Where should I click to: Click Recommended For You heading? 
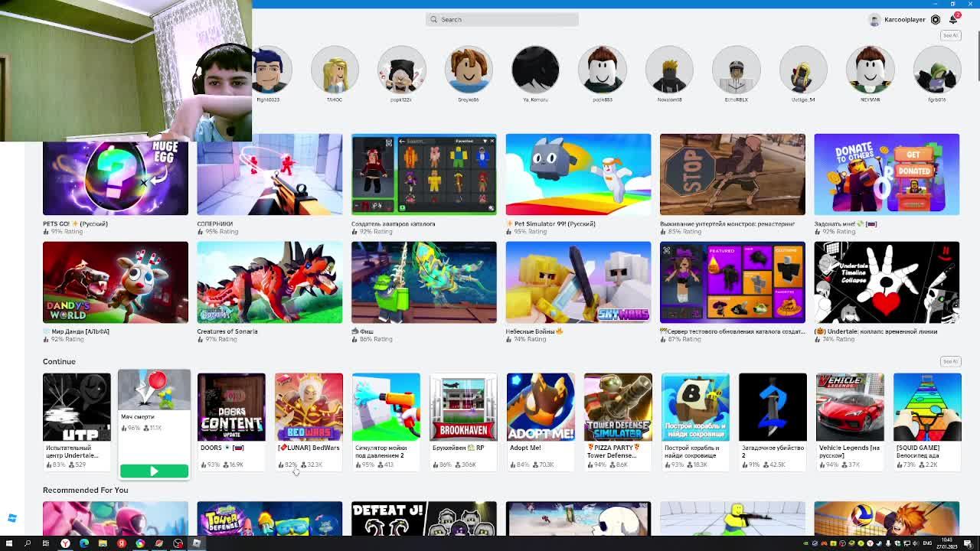pyautogui.click(x=85, y=490)
